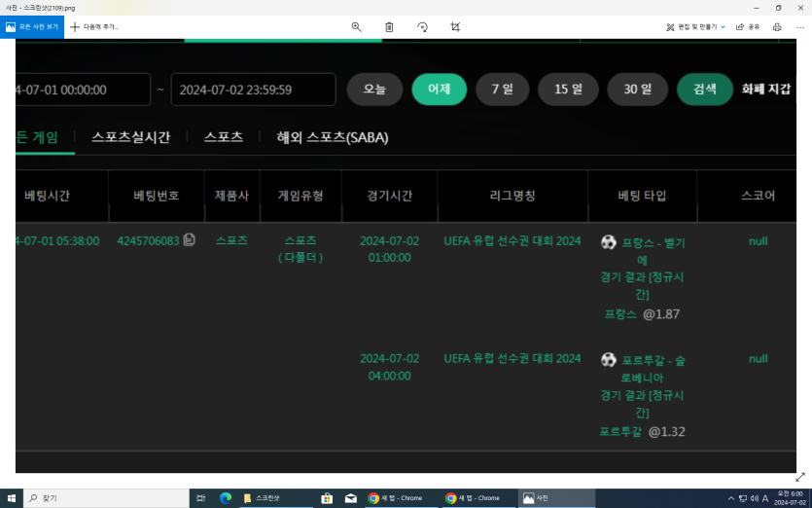Viewport: 812px width, 508px height.
Task: Select the crop tool icon
Action: 455,27
